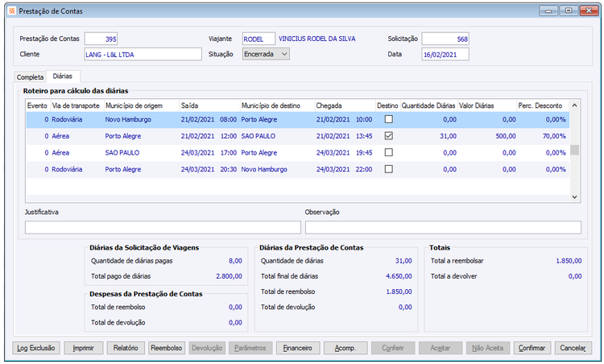Click the Acomp. button
Screen dimensions: 604x364
tap(345, 348)
